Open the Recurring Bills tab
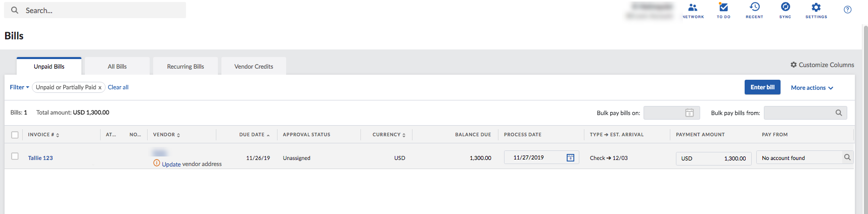Image resolution: width=868 pixels, height=214 pixels. [x=186, y=67]
